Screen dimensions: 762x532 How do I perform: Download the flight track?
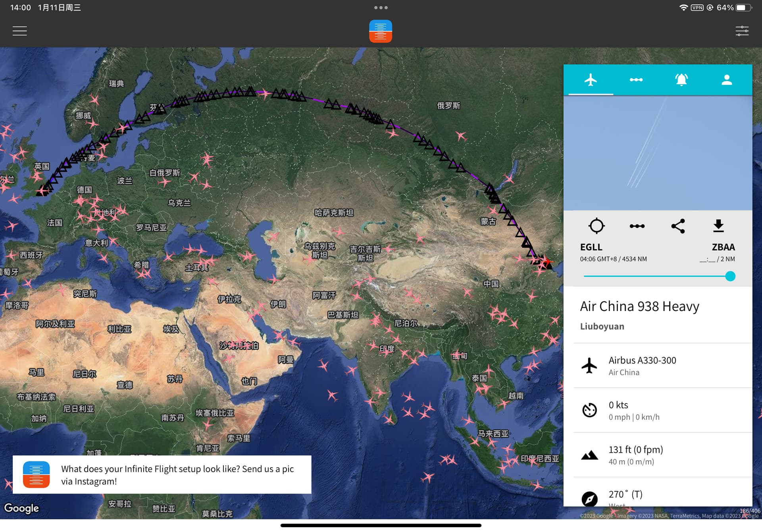(x=718, y=226)
